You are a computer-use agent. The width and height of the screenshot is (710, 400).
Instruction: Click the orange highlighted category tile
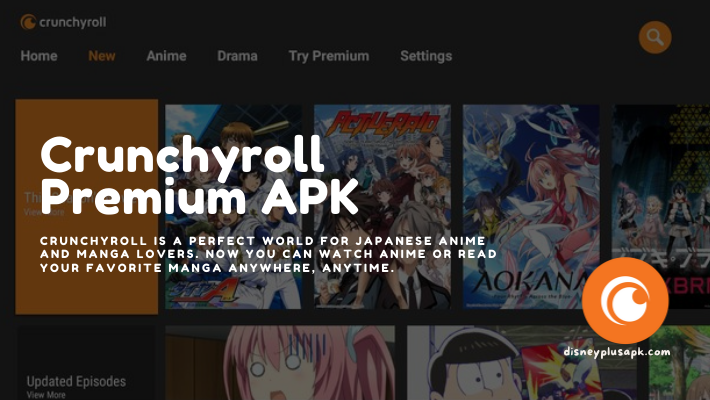[86, 207]
